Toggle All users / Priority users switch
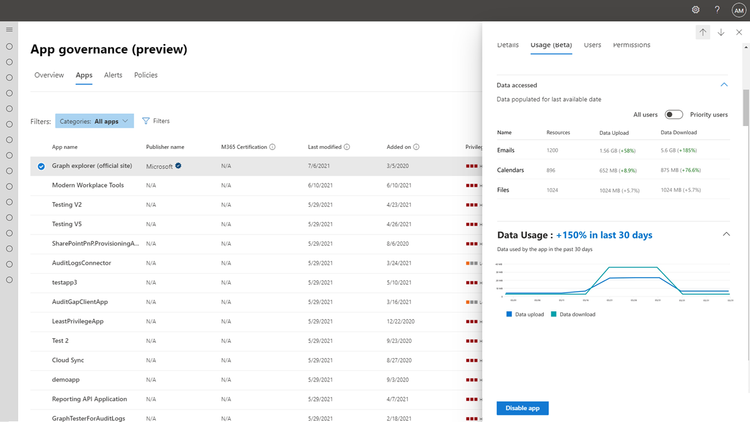This screenshot has height=422, width=750. coord(673,114)
